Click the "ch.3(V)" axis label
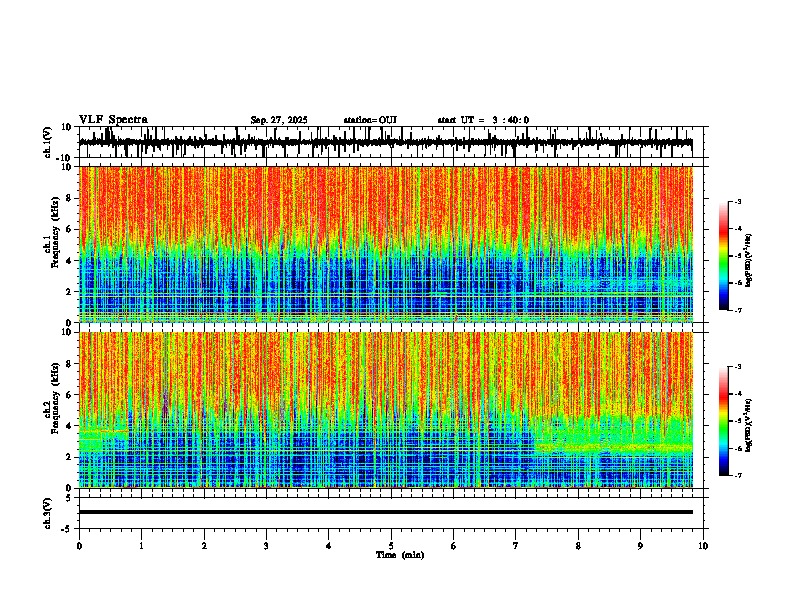 [x=48, y=513]
